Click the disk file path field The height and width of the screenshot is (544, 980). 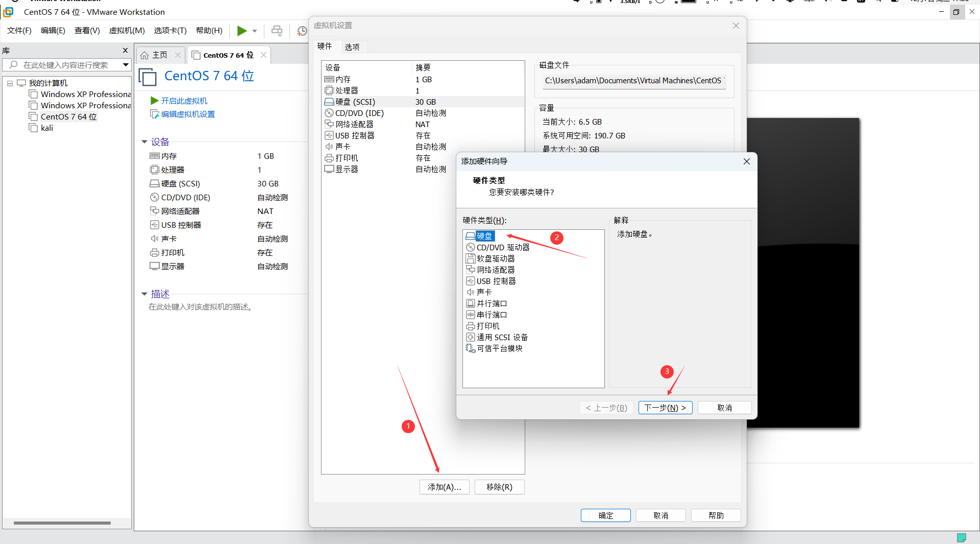[x=634, y=81]
